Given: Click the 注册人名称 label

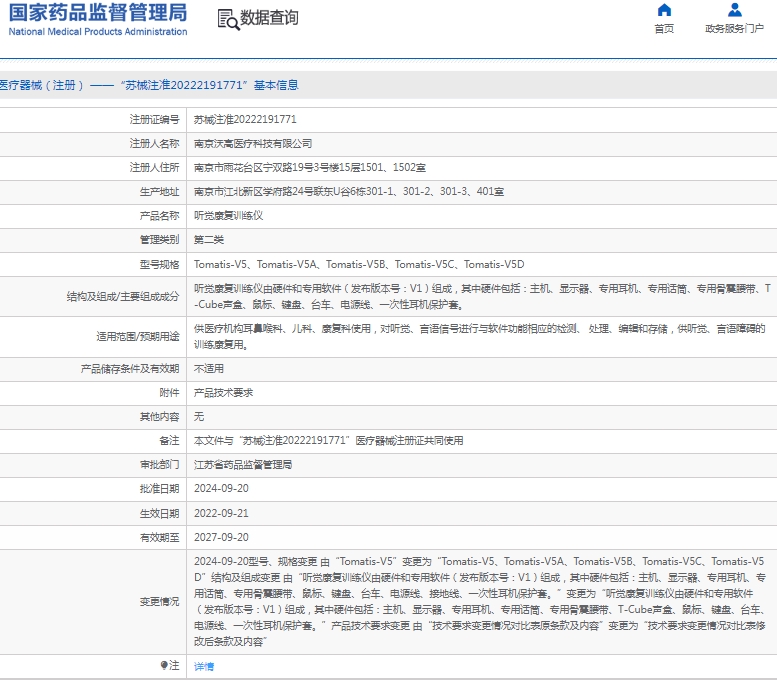Looking at the screenshot, I should coord(155,144).
